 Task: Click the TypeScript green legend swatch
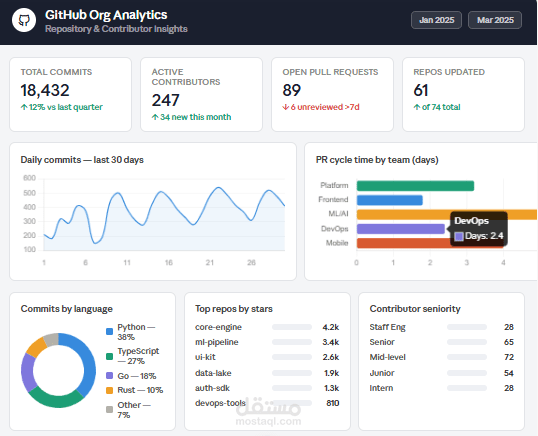109,356
